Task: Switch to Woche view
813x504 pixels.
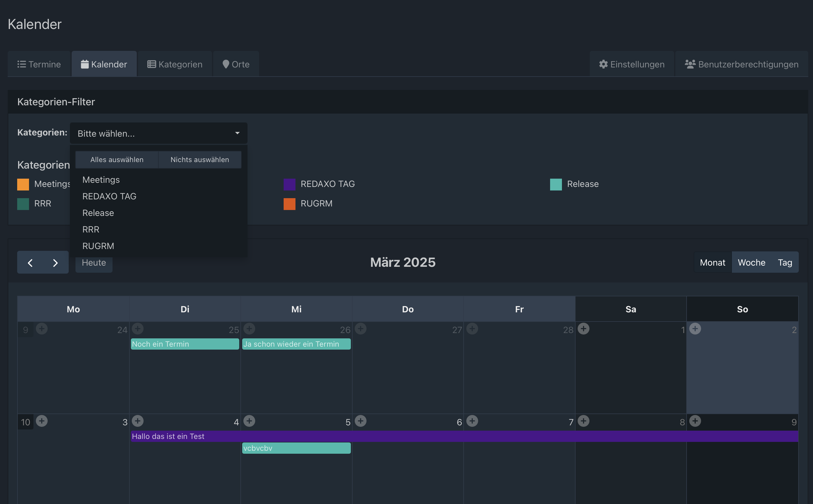Action: tap(751, 263)
